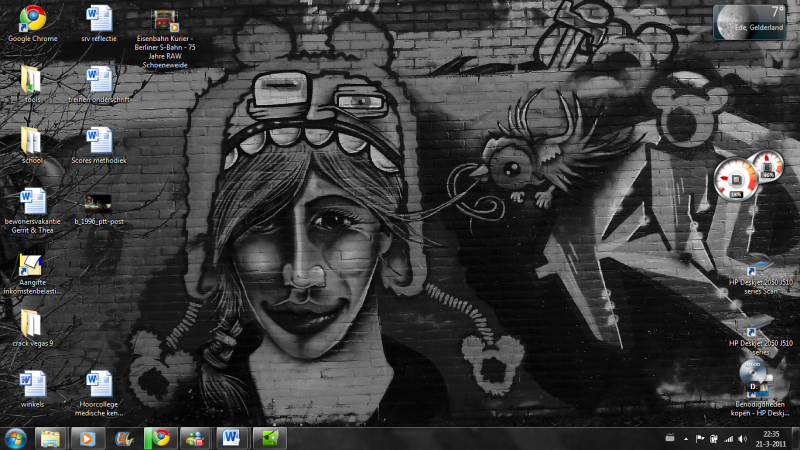Image resolution: width=800 pixels, height=450 pixels.
Task: Click the keyboard icon in system tray
Action: click(x=670, y=438)
